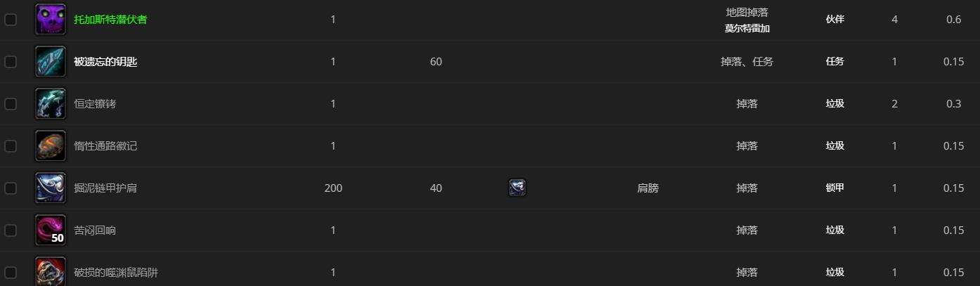Click small shoulder icon in 掘泥链甲护肩 row
980x286 pixels.
(517, 188)
